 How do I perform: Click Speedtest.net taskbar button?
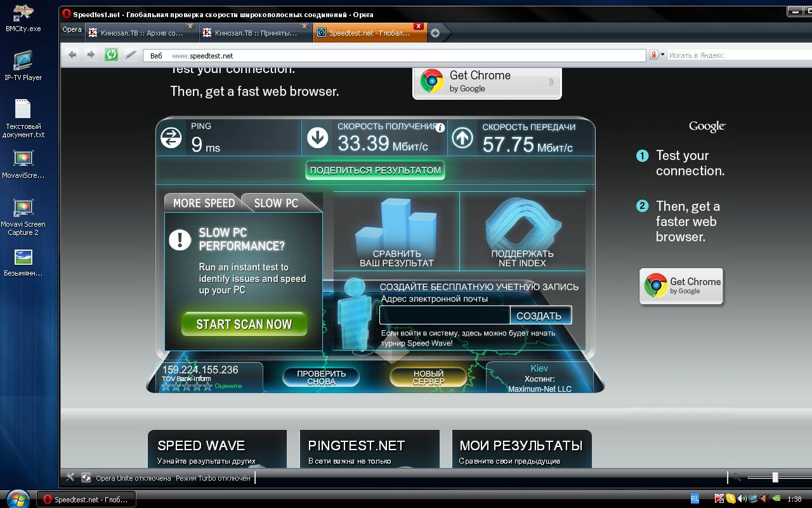[86, 499]
